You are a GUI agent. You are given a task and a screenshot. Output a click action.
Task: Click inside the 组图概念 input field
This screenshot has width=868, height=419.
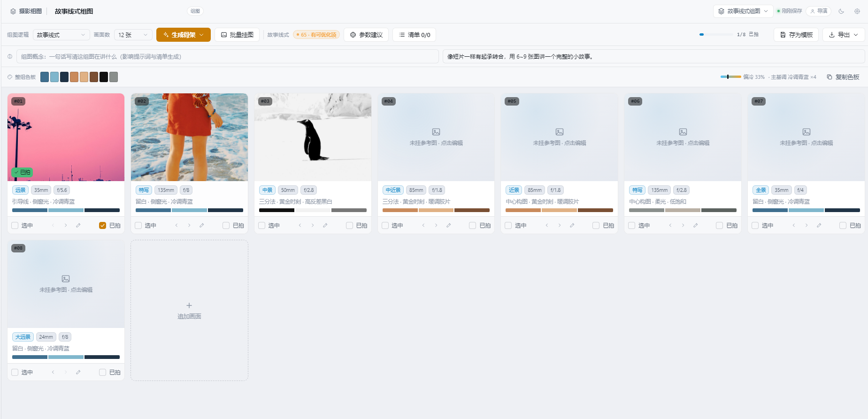point(228,56)
